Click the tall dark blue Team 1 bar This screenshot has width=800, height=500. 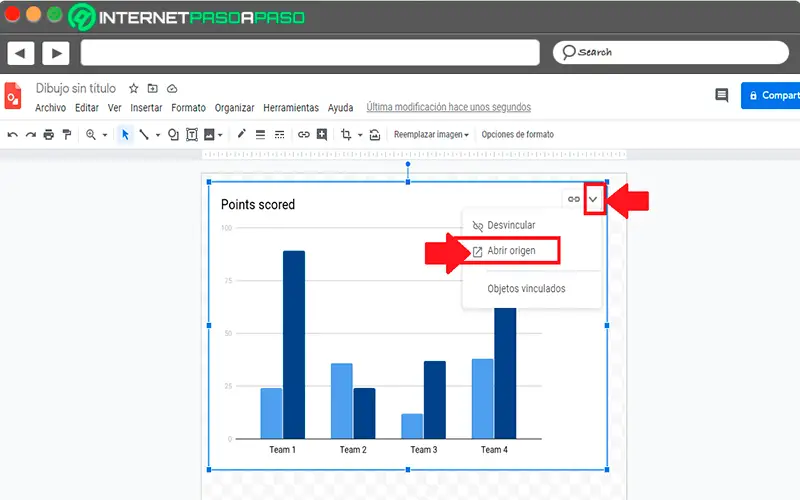(294, 344)
